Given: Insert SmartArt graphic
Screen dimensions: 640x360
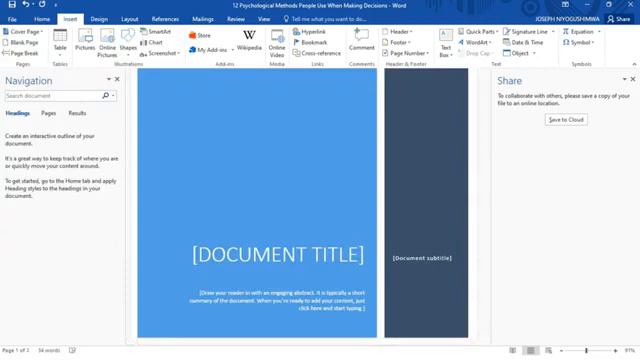Looking at the screenshot, I should 156,31.
